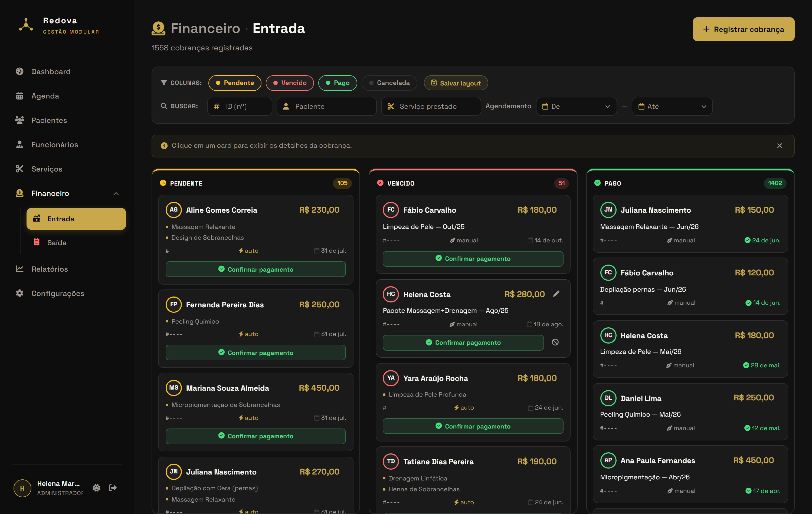This screenshot has width=812, height=514.
Task: Click the pencil edit icon on Helena Costa card
Action: click(x=556, y=294)
